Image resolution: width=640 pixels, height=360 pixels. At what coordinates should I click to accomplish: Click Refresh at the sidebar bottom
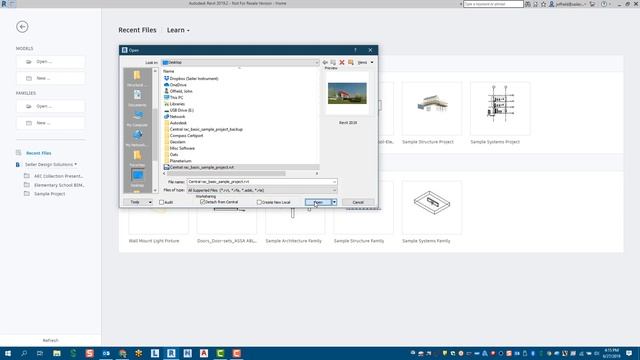click(x=51, y=340)
